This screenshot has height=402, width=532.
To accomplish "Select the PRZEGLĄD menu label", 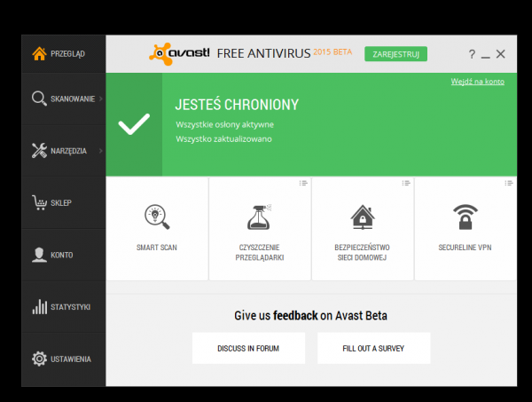I will 67,53.
